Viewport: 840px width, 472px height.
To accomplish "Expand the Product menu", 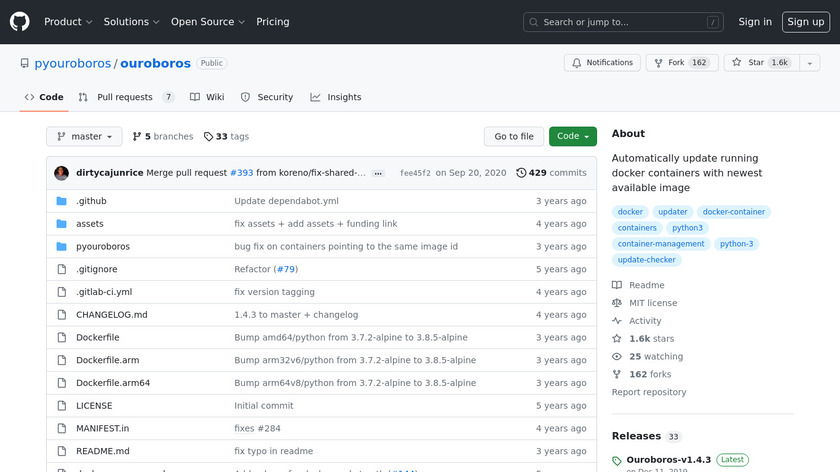I will pos(68,22).
